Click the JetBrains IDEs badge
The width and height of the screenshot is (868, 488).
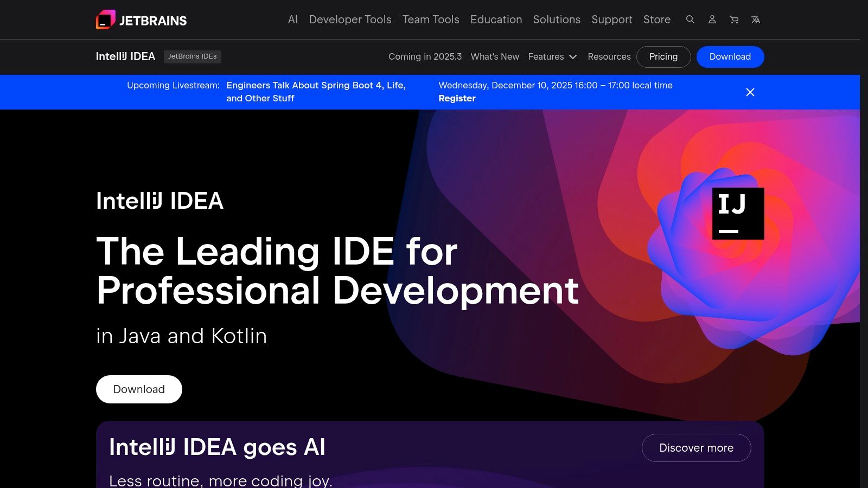(193, 56)
